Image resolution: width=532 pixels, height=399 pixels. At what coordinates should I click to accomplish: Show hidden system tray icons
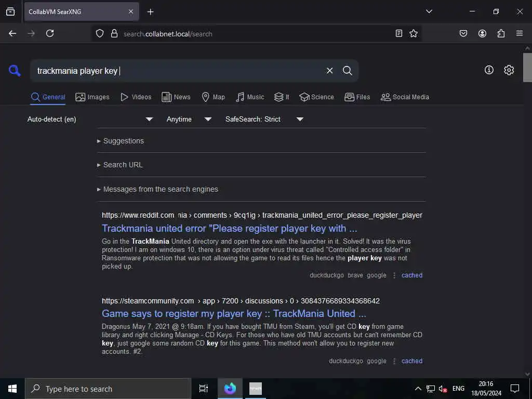(418, 389)
